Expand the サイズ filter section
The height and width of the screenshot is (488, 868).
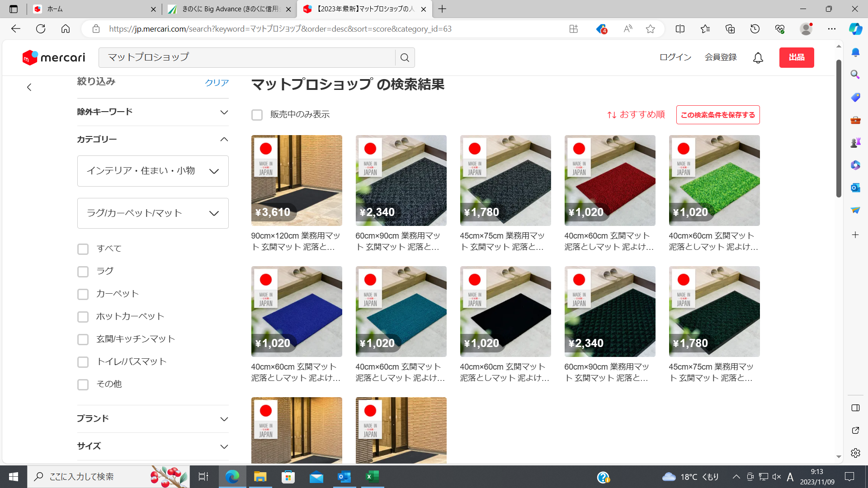coord(153,446)
